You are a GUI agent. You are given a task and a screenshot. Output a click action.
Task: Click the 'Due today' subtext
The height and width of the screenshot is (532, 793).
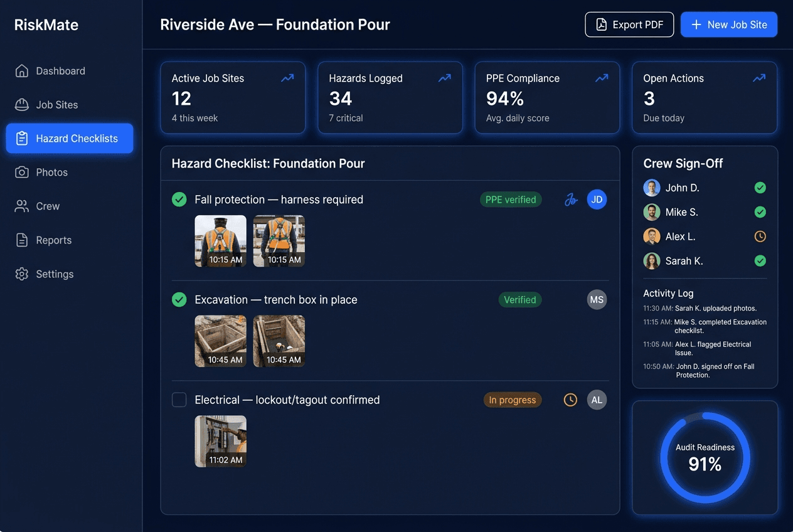(664, 118)
